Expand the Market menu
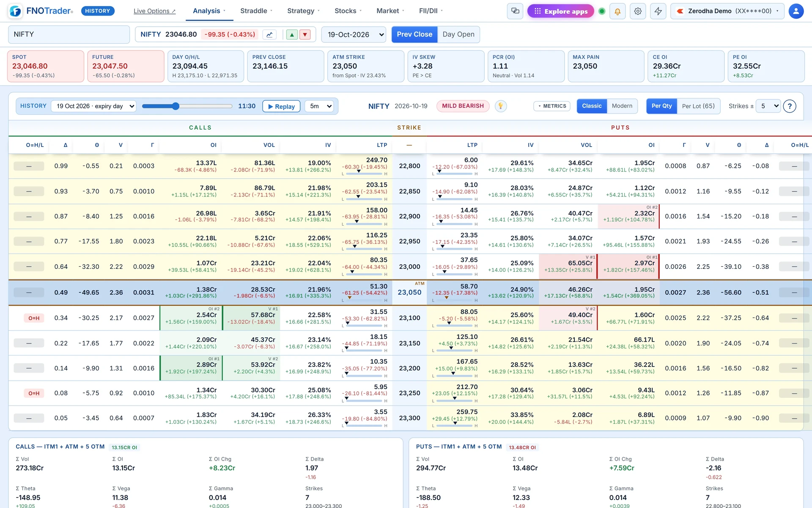The image size is (812, 508). [390, 11]
